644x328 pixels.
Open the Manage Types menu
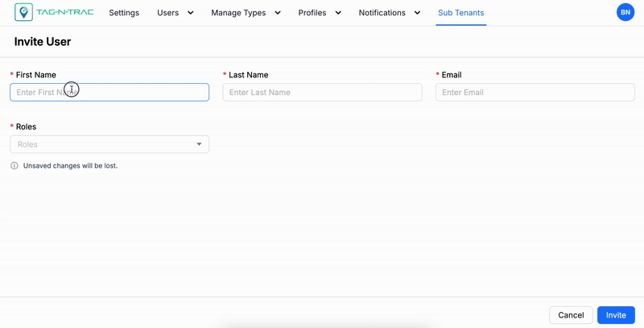click(x=238, y=13)
